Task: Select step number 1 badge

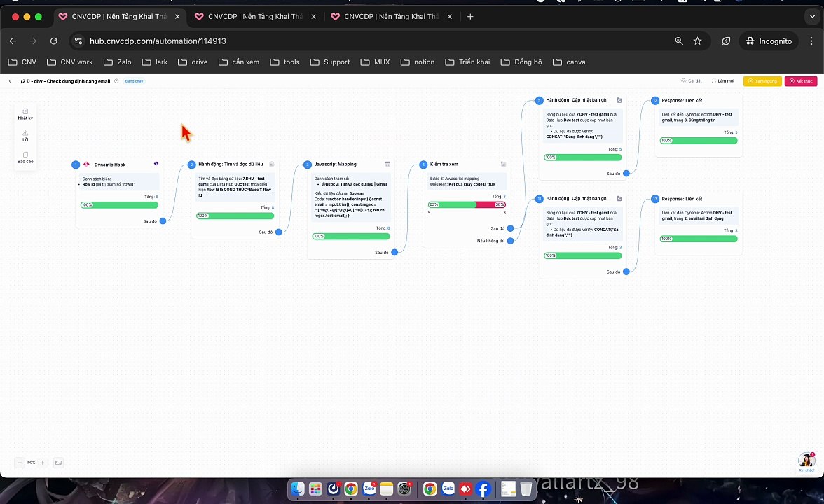Action: point(76,165)
